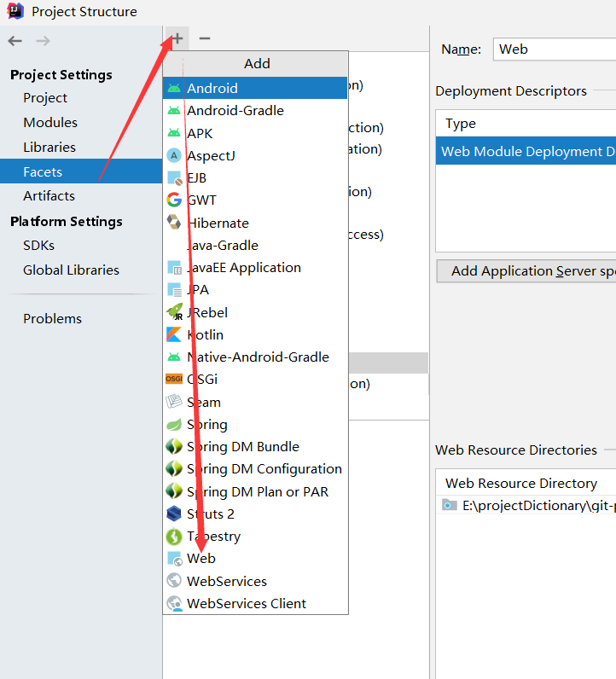Choose Hibernate in the Add menu
616x679 pixels.
click(x=218, y=223)
